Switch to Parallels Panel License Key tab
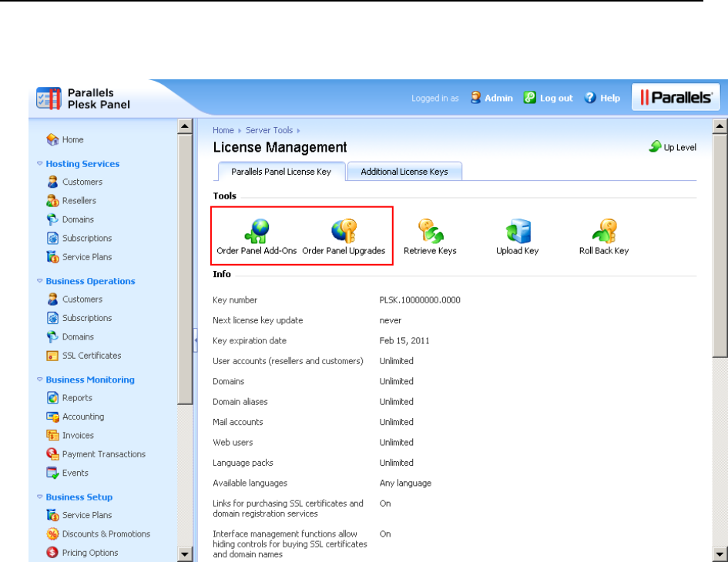This screenshot has width=728, height=562. point(281,172)
